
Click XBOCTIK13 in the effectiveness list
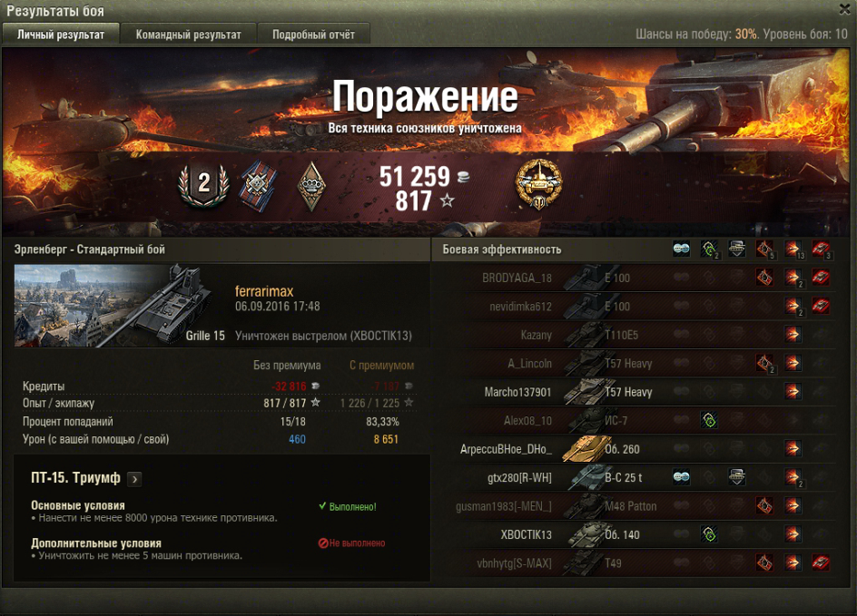click(526, 534)
